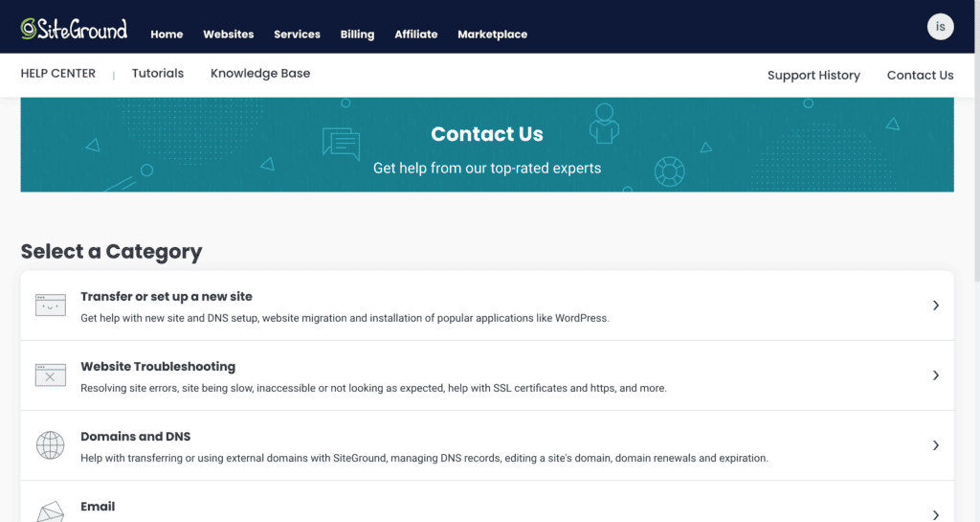Expand Domains and DNS chevron arrow
Image resolution: width=980 pixels, height=522 pixels.
pos(936,445)
